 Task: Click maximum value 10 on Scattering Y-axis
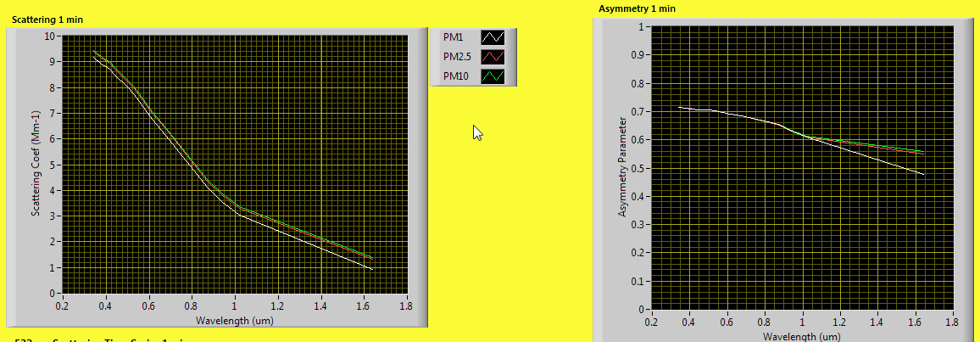coord(50,36)
